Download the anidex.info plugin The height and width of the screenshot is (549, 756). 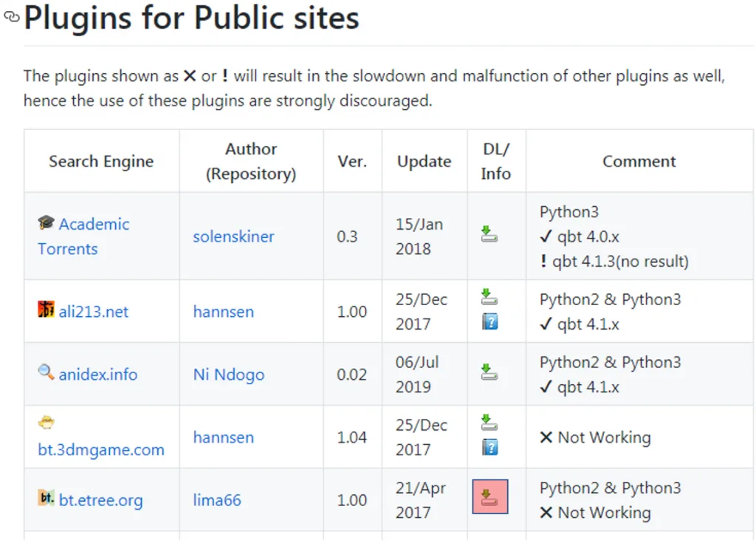pyautogui.click(x=489, y=372)
